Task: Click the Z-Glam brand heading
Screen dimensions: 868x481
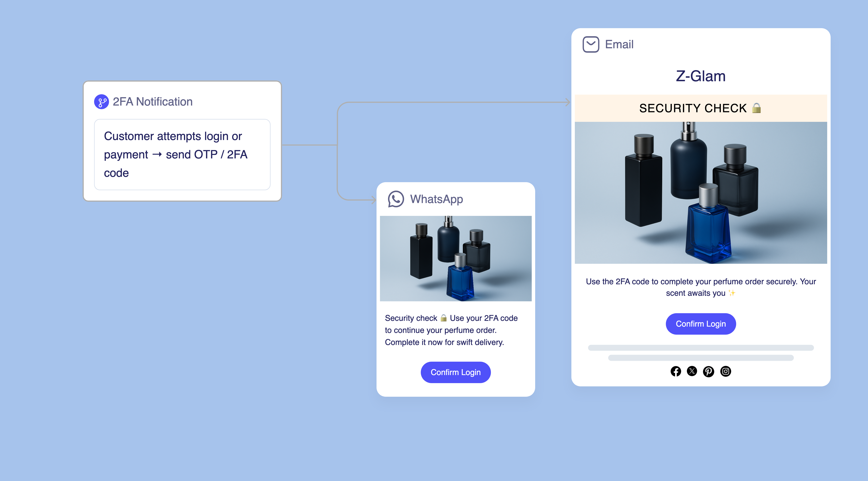Action: point(701,76)
